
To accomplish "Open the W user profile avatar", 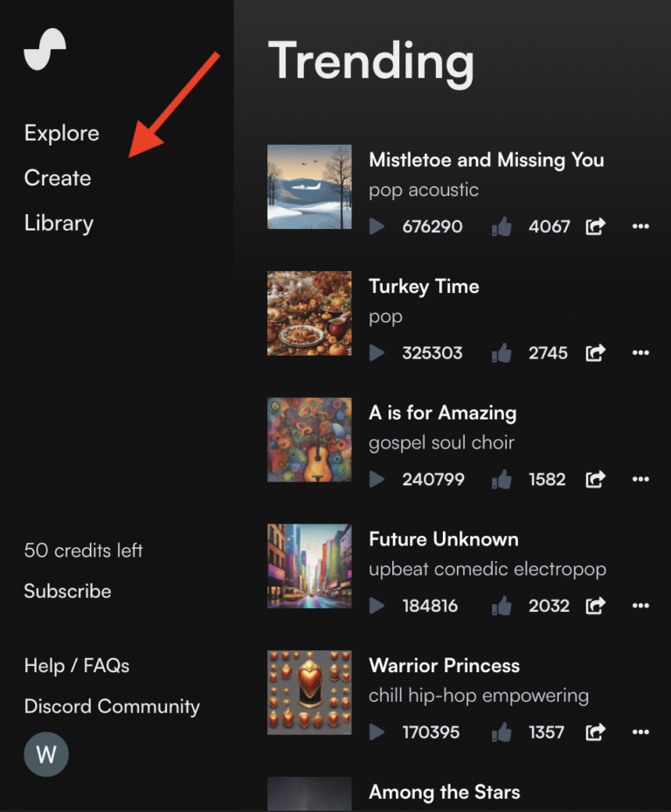I will [x=46, y=754].
